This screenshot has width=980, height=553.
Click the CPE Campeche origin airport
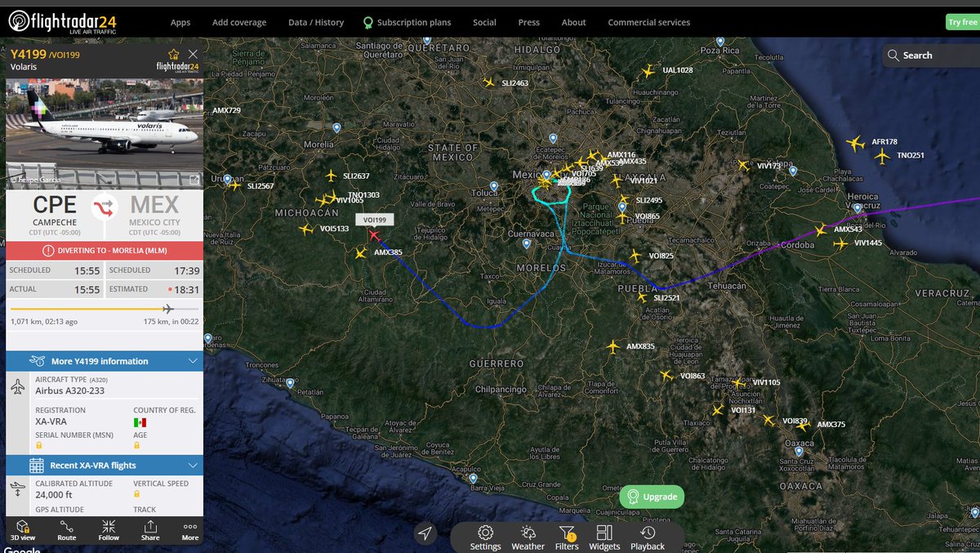click(55, 212)
